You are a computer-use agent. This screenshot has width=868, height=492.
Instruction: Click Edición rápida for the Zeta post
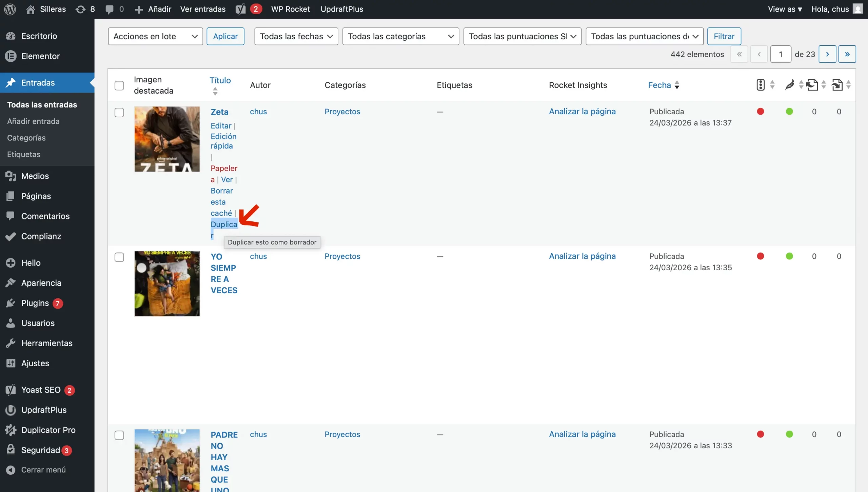click(x=223, y=141)
